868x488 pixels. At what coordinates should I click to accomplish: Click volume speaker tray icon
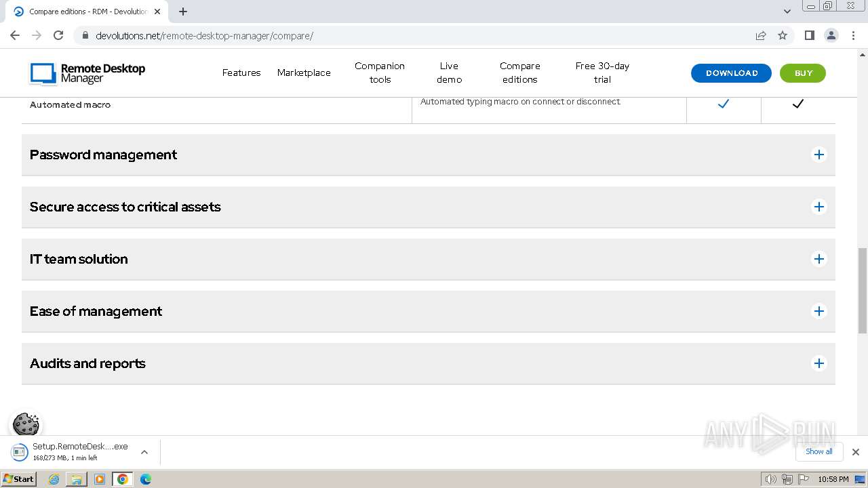(770, 479)
